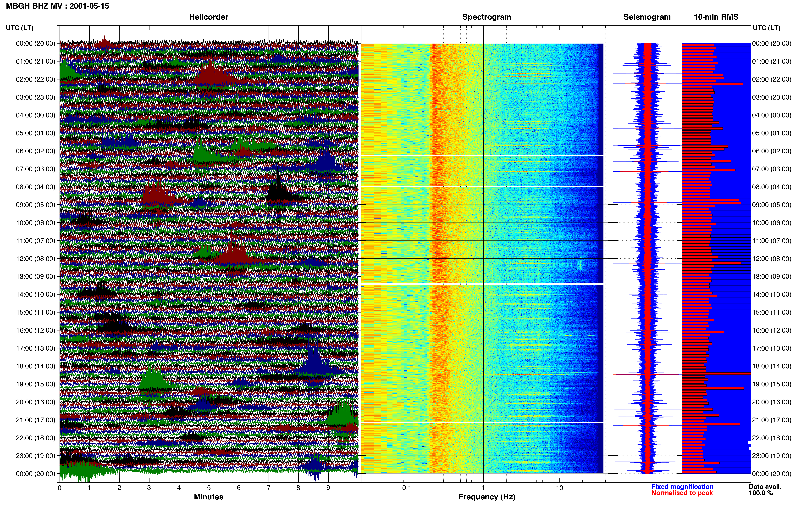Click the 'Spectrogram' panel heading

[x=487, y=17]
